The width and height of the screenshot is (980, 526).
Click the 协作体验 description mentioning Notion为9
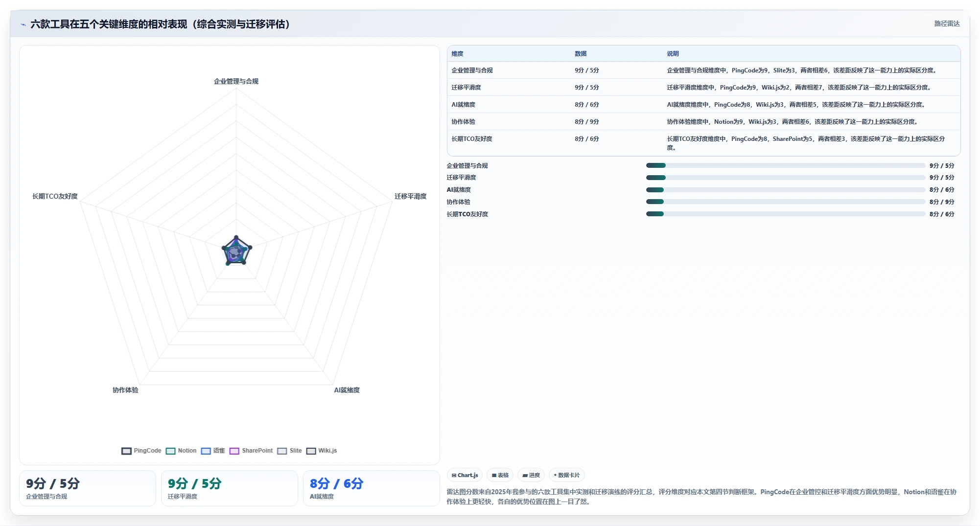click(792, 122)
